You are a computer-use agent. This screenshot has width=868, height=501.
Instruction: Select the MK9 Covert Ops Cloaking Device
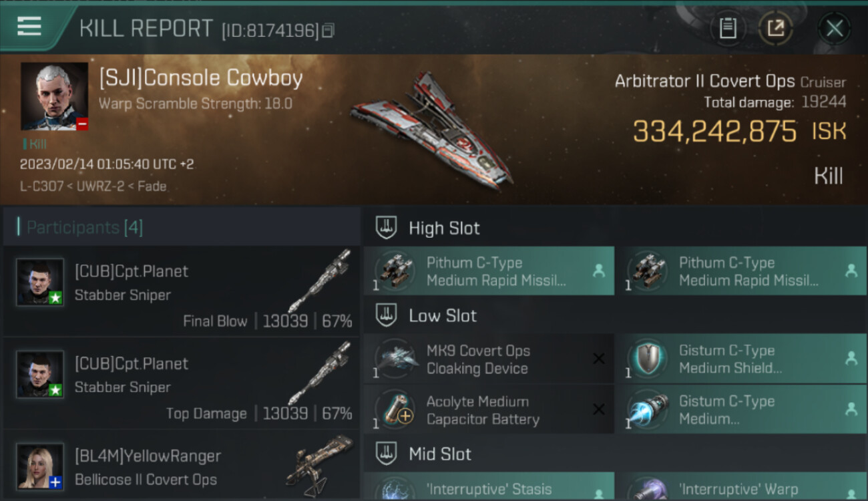click(489, 359)
